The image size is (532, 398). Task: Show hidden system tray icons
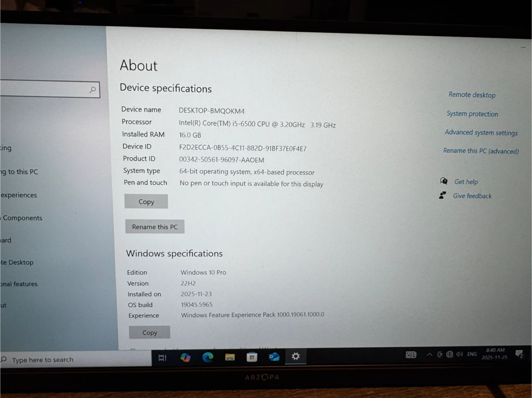[x=429, y=354]
